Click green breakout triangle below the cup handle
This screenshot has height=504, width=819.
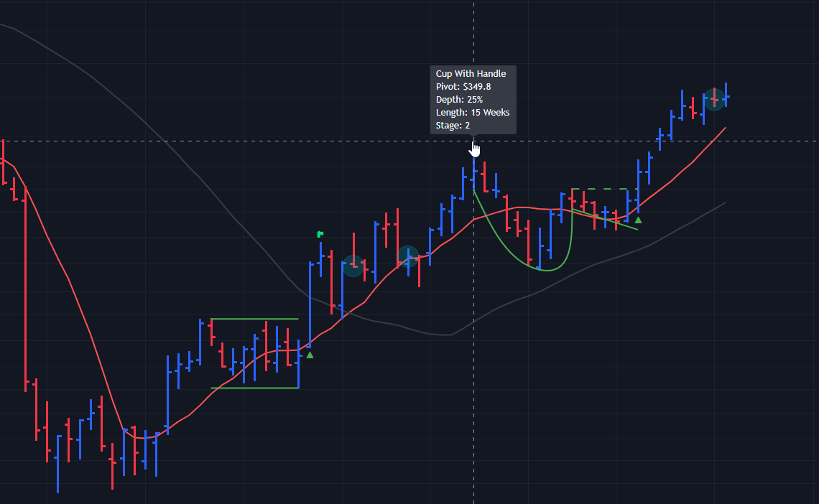pyautogui.click(x=638, y=220)
